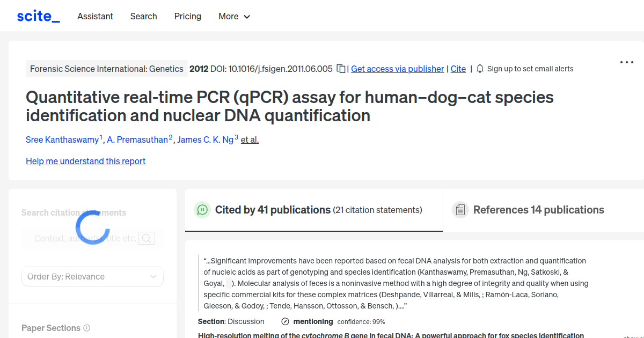The image size is (644, 338).
Task: Open the Order By: Relevance dropdown
Action: coord(92,276)
